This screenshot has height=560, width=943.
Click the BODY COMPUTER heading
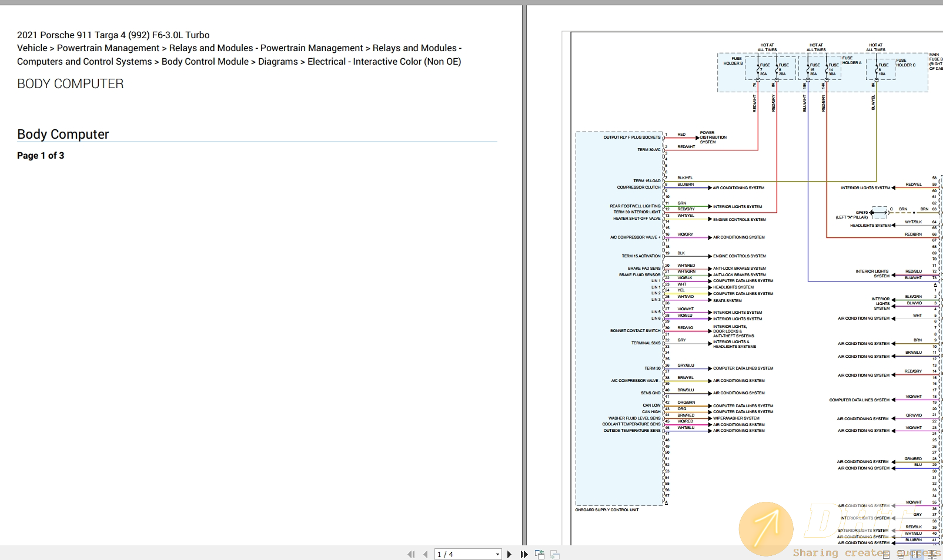tap(71, 84)
